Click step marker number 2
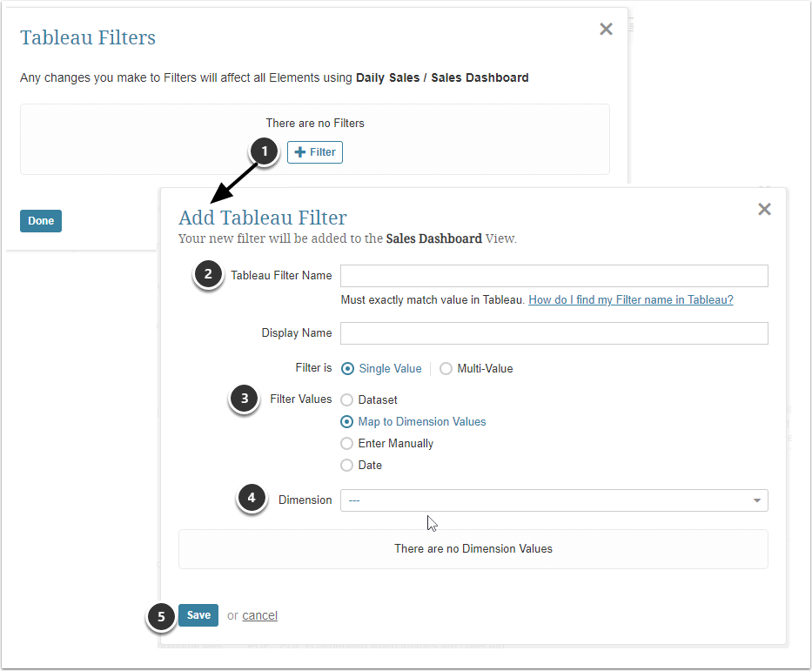 207,275
